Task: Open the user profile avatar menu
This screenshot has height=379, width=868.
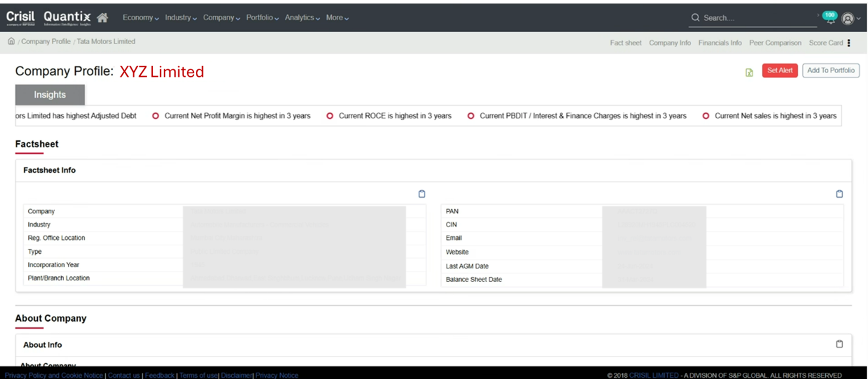Action: coord(847,18)
